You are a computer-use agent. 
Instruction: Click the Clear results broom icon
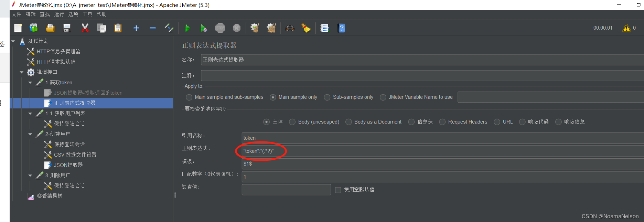click(x=255, y=28)
